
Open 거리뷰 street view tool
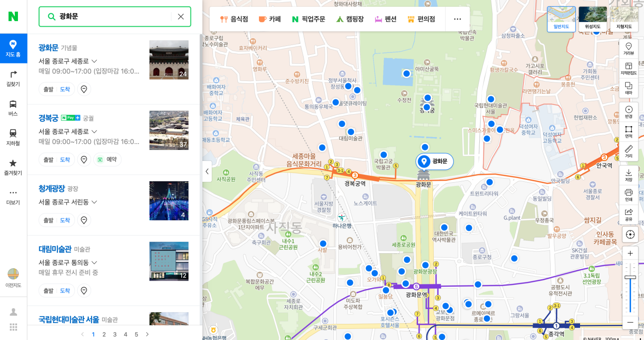coord(628,48)
